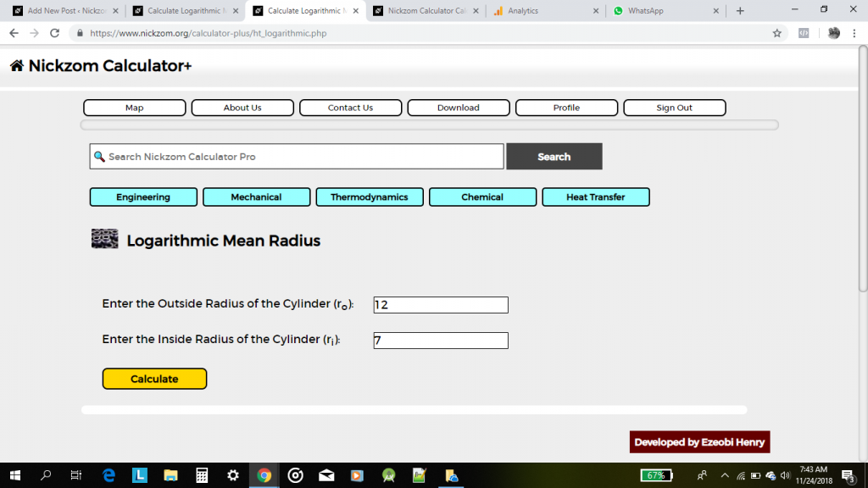The height and width of the screenshot is (488, 868).
Task: Click the browser address bar URL
Action: pos(209,33)
